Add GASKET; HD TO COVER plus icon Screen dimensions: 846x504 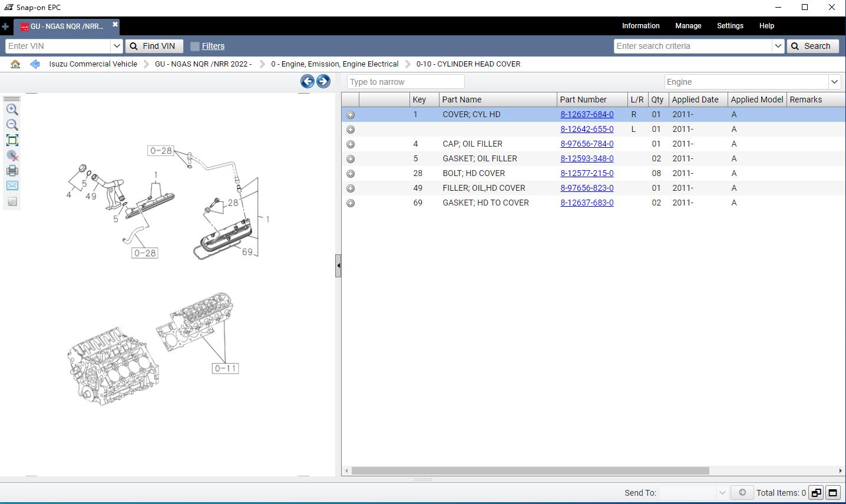tap(351, 203)
